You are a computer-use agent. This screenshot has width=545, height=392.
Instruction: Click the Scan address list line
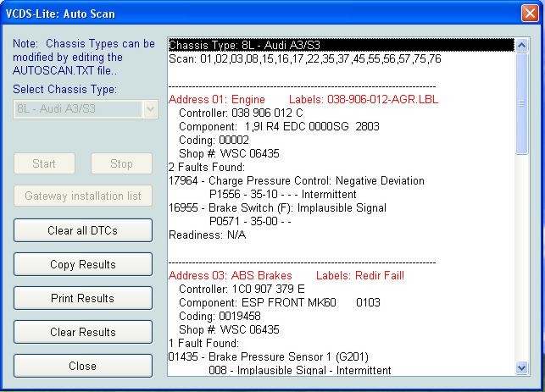tap(305, 58)
